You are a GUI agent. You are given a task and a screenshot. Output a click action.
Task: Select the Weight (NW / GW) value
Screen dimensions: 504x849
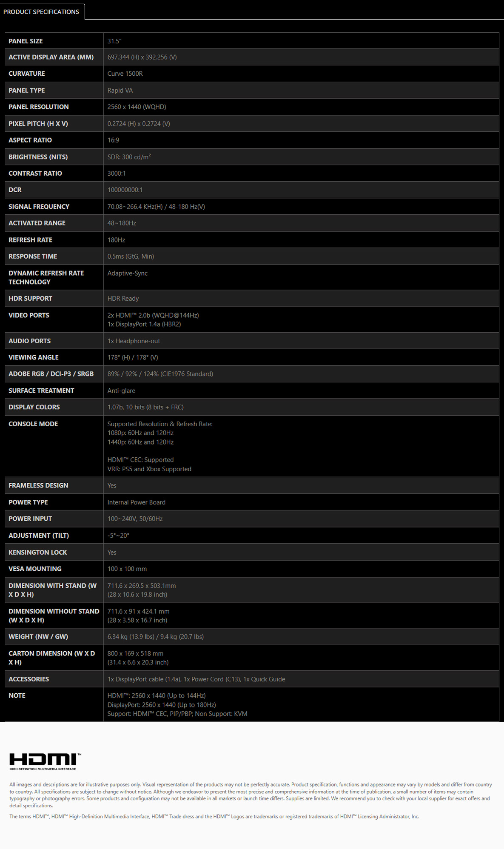coord(155,637)
